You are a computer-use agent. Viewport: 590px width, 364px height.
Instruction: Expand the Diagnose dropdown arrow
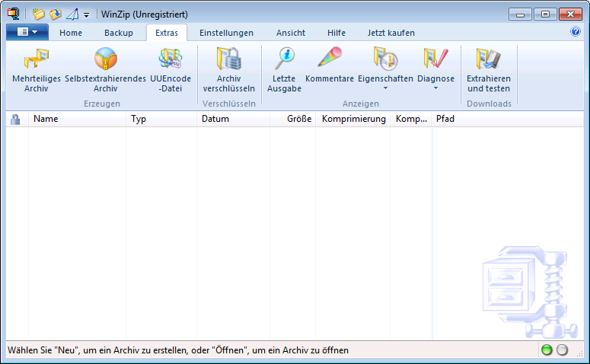tap(435, 88)
